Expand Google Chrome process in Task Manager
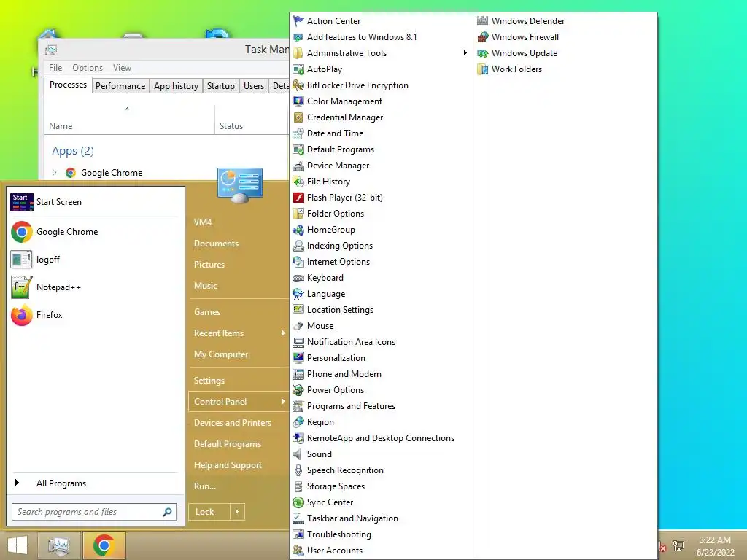This screenshot has width=747, height=560. 54,172
